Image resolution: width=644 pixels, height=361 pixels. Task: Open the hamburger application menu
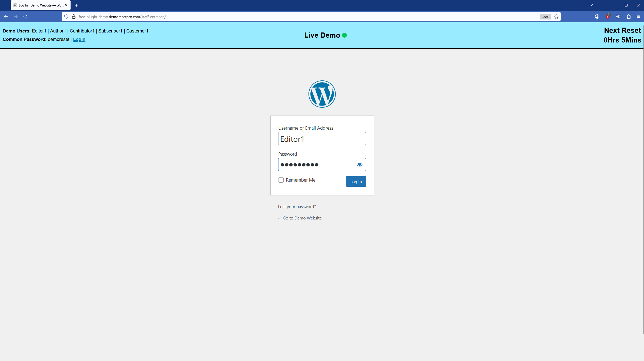[x=639, y=17]
